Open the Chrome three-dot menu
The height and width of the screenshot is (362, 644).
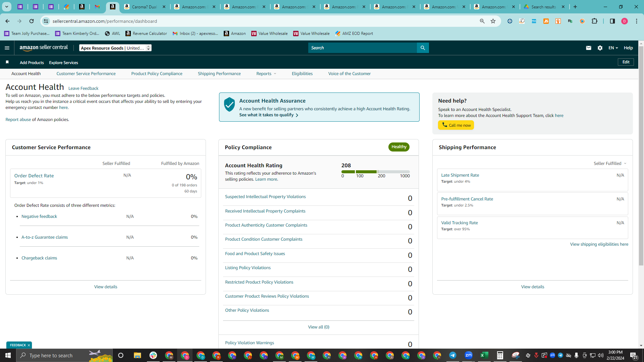tap(637, 21)
